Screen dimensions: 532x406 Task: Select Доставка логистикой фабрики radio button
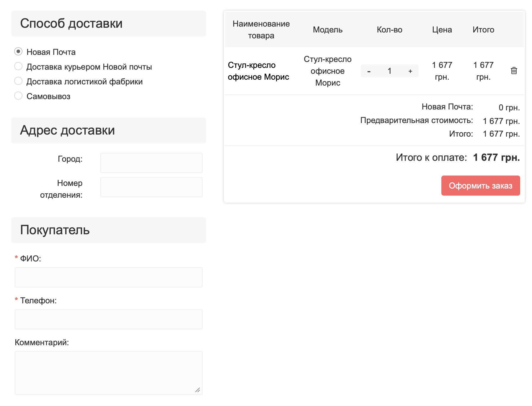(x=18, y=81)
